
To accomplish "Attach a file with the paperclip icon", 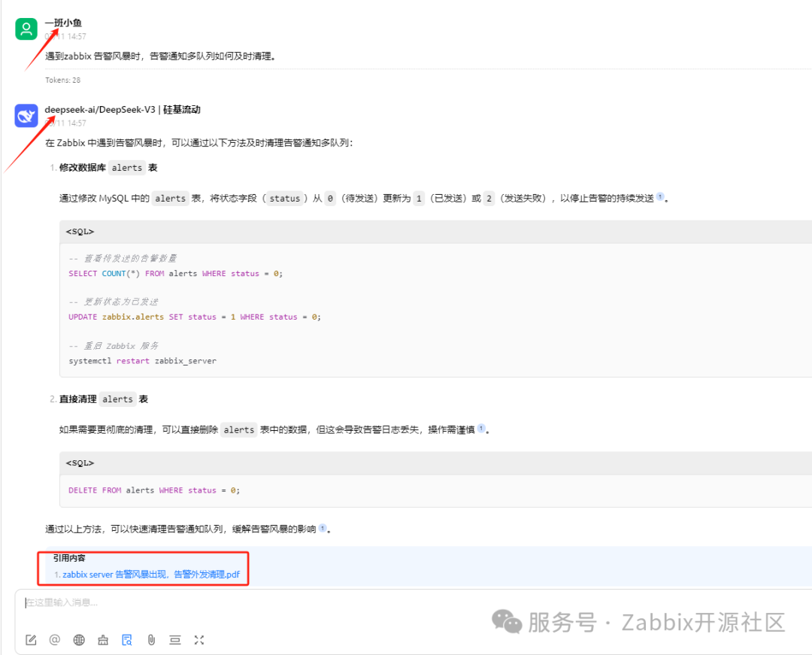I will click(150, 640).
